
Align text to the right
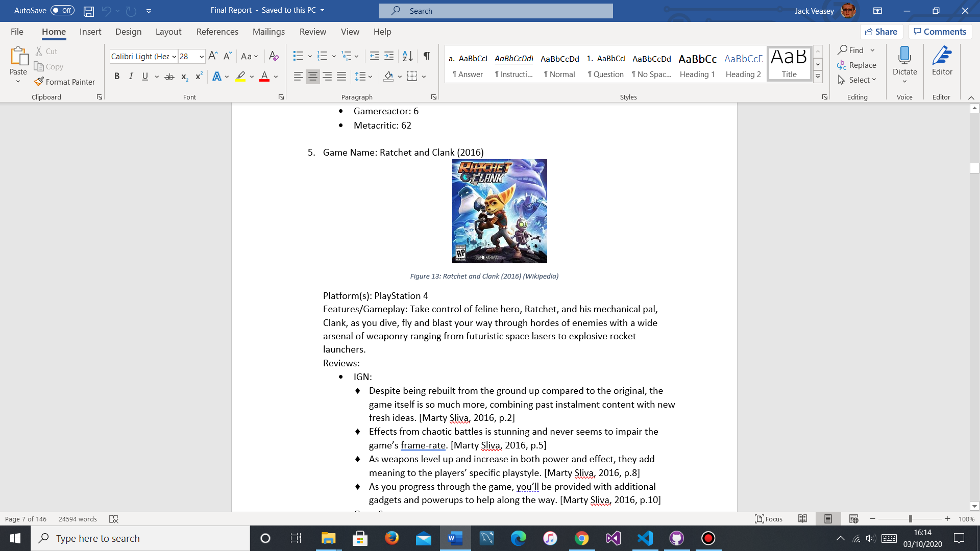point(327,77)
